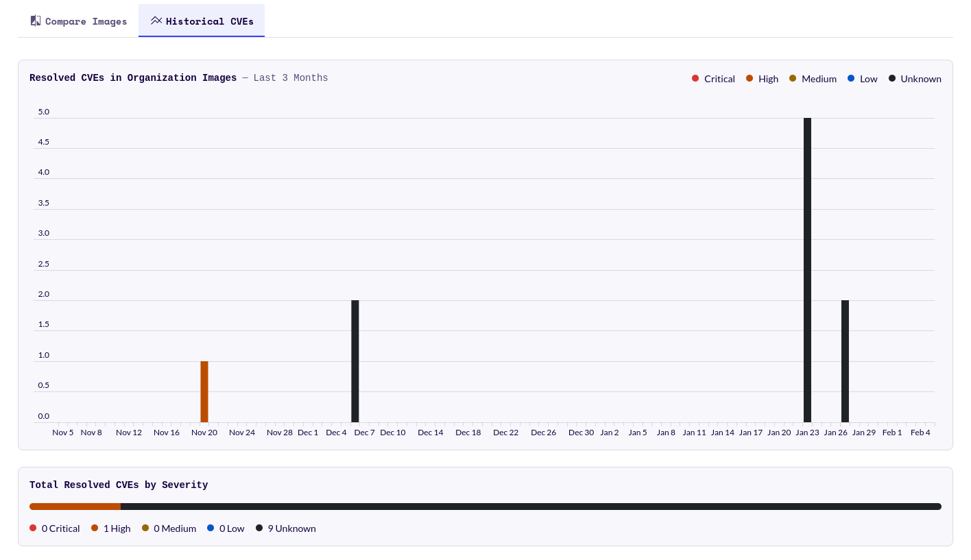Viewport: 971px width, 560px height.
Task: Click the bar-chart icon on Compare Images tab
Action: click(35, 20)
